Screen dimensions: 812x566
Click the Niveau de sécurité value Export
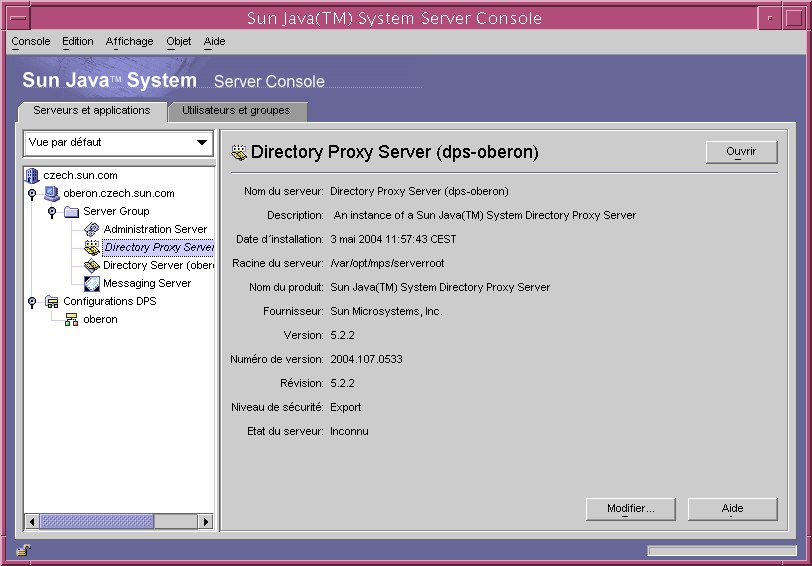(x=345, y=408)
